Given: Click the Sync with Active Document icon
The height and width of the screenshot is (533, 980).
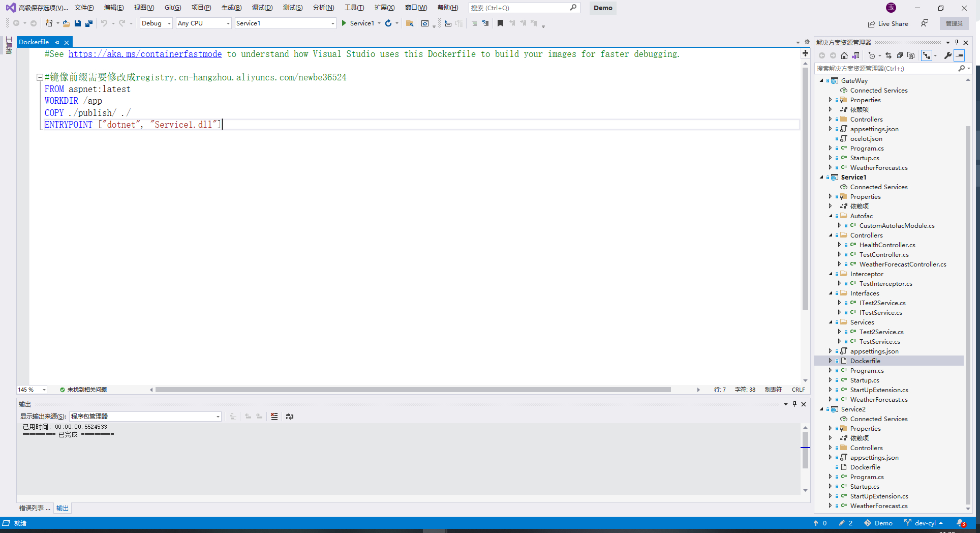Looking at the screenshot, I should click(x=889, y=55).
